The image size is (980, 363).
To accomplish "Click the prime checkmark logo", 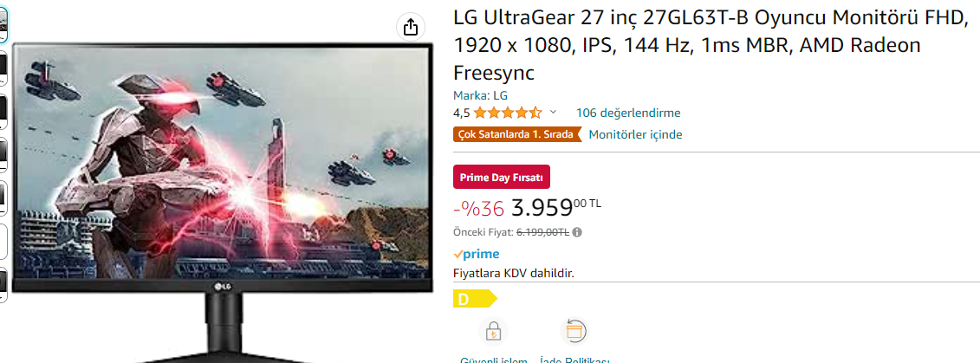I will pos(477,254).
